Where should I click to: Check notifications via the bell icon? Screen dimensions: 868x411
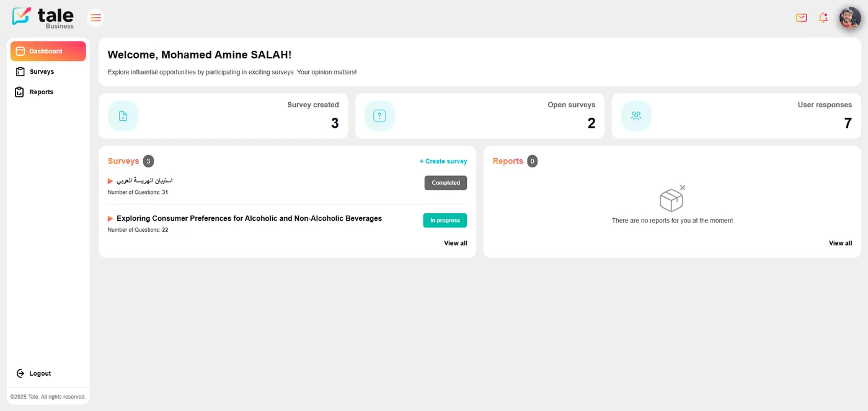(823, 18)
